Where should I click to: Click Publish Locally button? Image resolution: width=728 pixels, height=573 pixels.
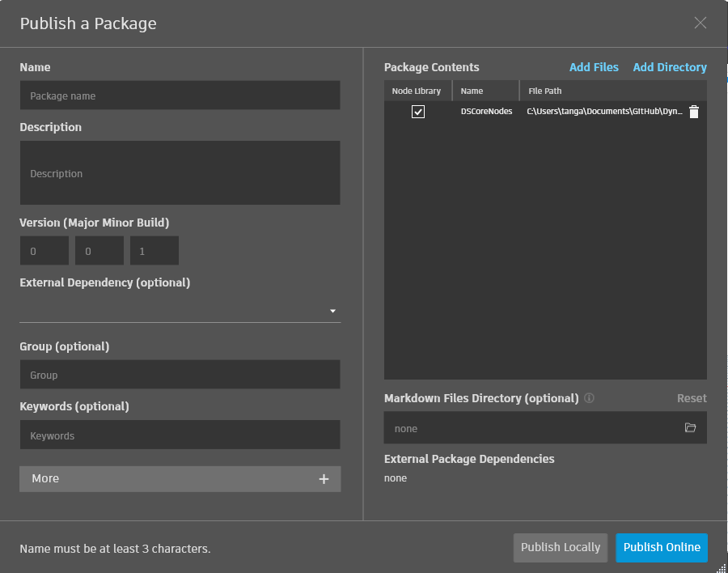tap(561, 547)
